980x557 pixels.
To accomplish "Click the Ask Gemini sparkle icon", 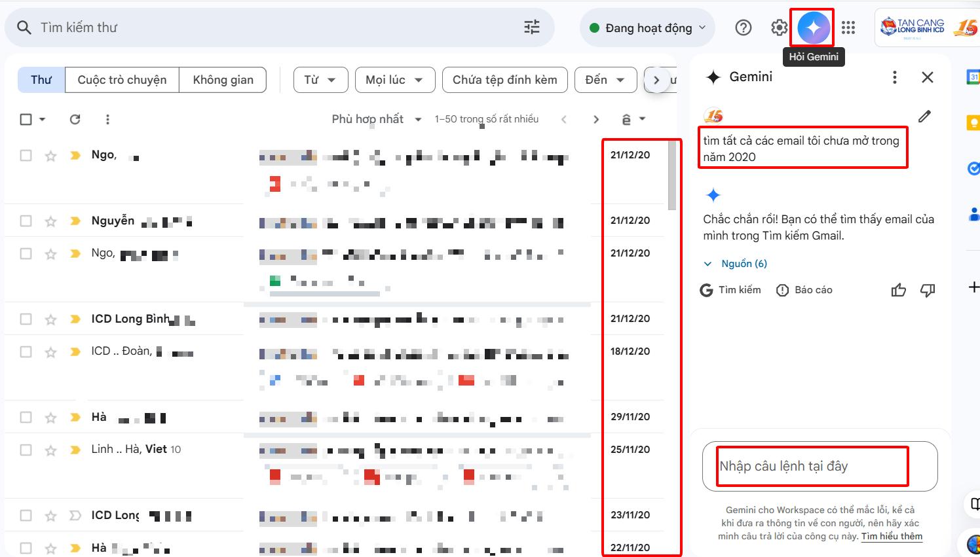I will [x=813, y=27].
